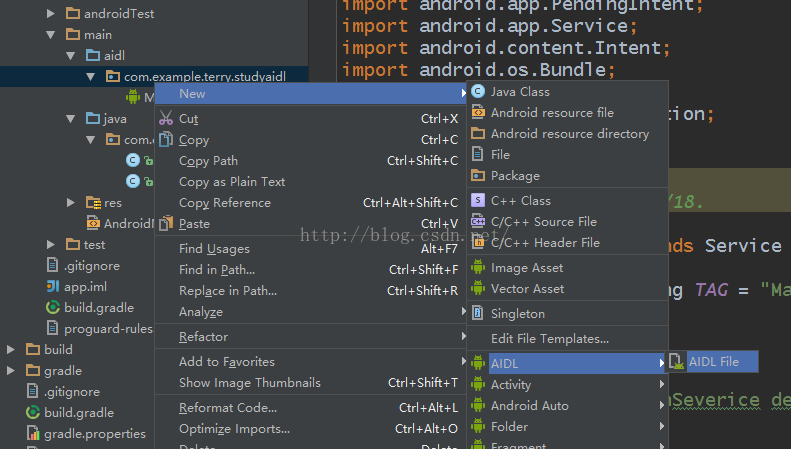Expand the androidTest folder
The image size is (791, 449).
tap(50, 13)
